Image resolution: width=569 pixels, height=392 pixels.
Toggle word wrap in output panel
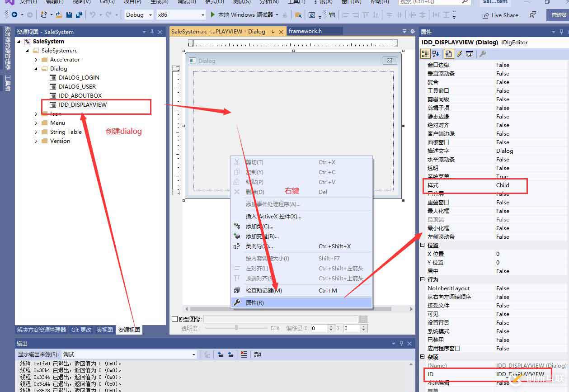coord(258,354)
